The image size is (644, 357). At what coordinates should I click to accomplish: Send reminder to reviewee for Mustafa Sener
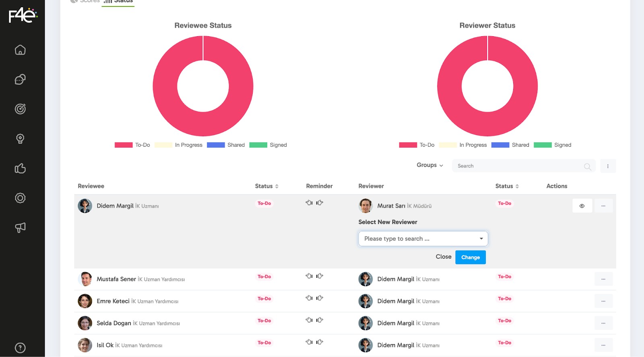click(309, 276)
